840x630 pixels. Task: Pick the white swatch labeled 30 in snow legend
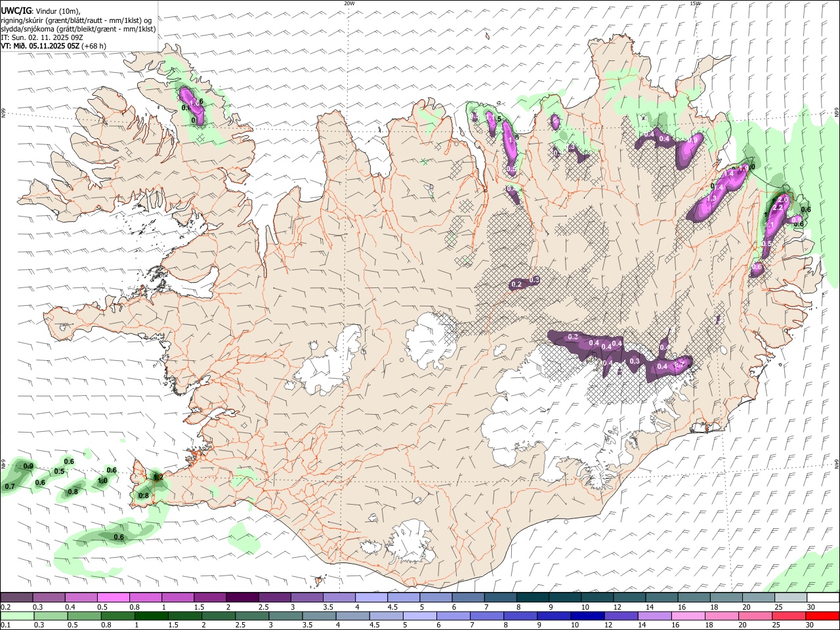(823, 597)
